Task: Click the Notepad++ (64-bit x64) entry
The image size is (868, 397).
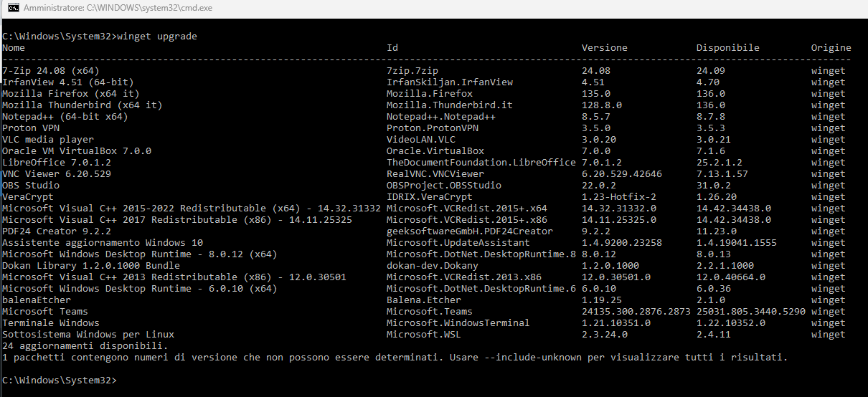Action: [65, 117]
